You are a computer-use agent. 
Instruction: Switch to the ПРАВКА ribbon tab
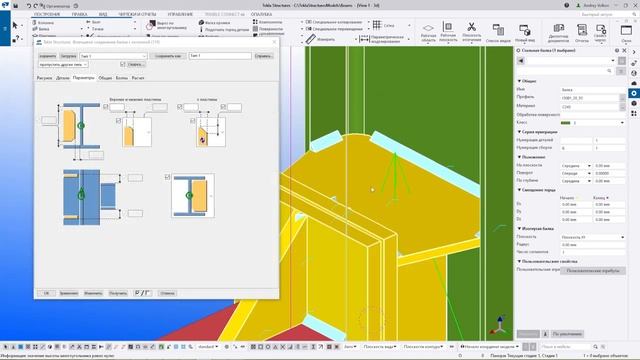point(79,14)
